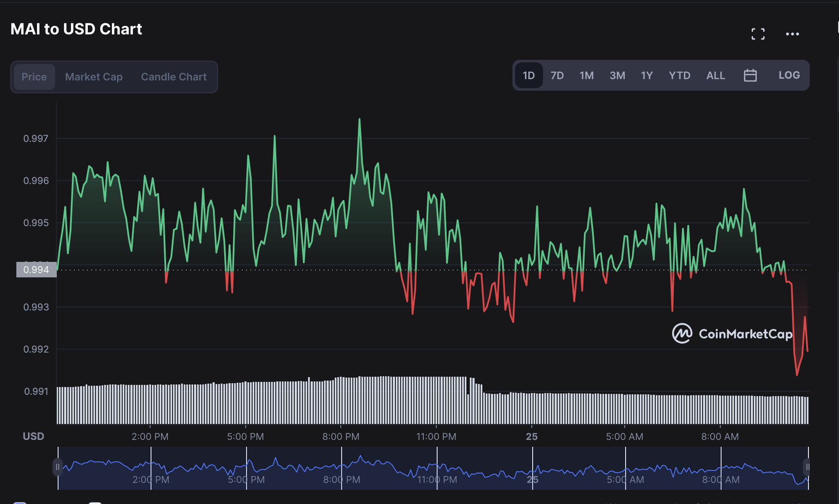
Task: Click the MAI to USD Chart heading
Action: 76,29
